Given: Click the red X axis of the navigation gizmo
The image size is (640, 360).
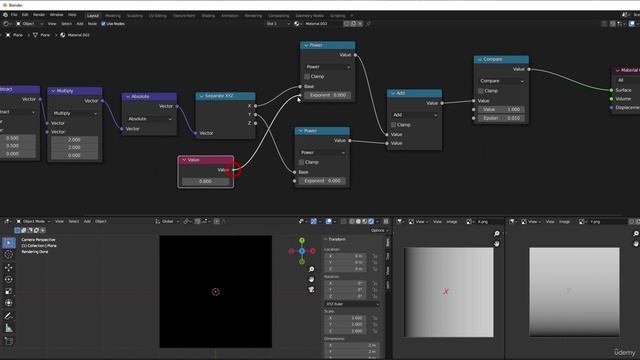Looking at the screenshot, I should point(313,251).
